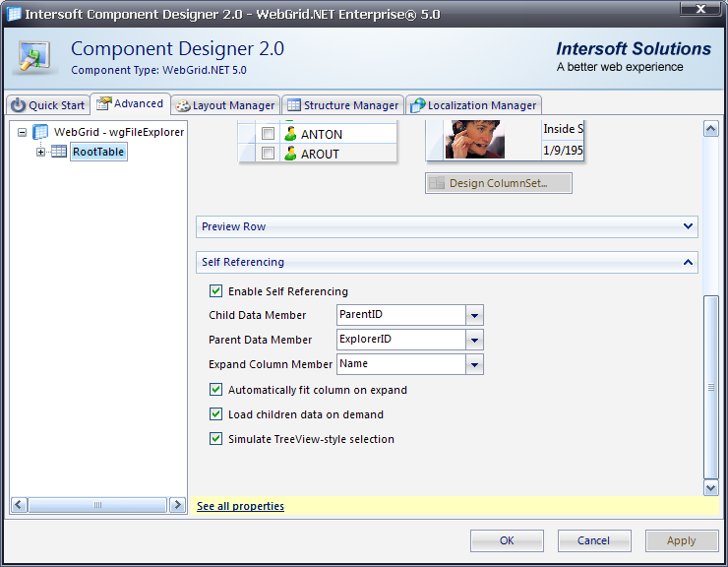Click the title bar application icon
The width and height of the screenshot is (728, 567).
click(x=14, y=14)
